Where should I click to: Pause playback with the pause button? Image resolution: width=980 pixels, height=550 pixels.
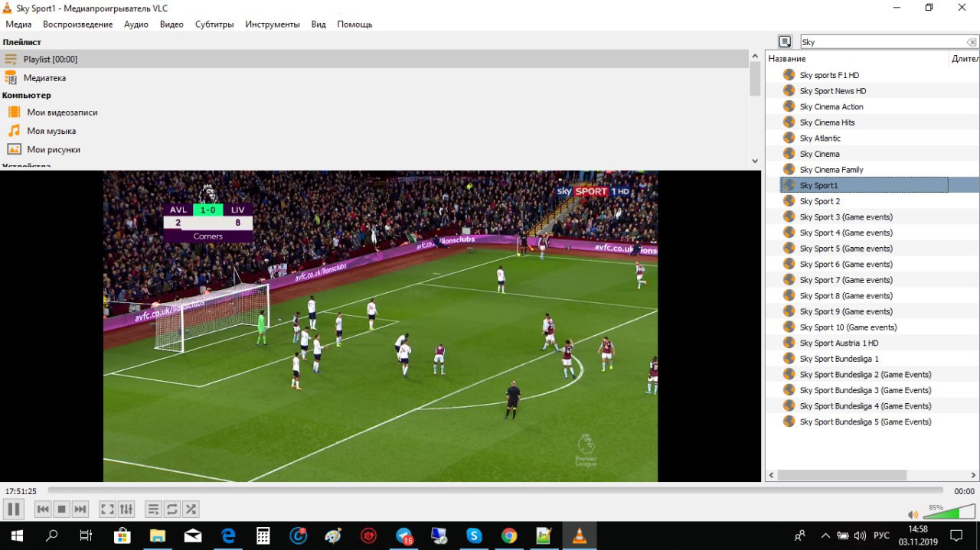[13, 509]
